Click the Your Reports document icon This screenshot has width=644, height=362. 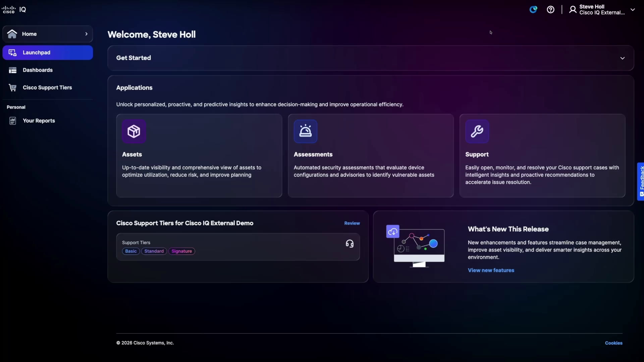click(13, 121)
